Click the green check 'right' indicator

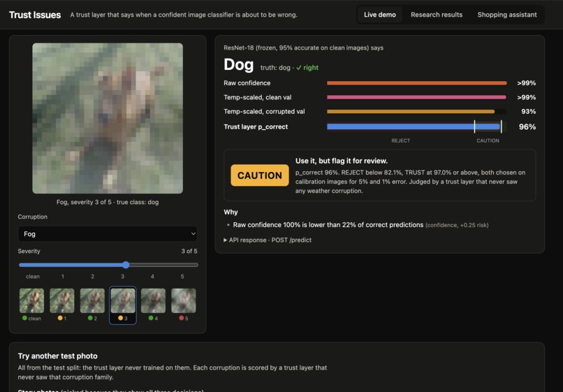307,68
